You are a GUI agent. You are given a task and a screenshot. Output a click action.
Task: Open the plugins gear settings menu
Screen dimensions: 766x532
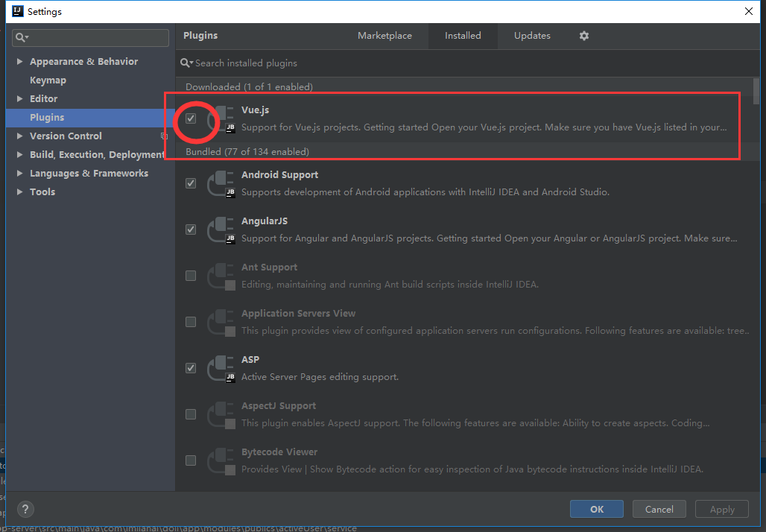click(583, 36)
